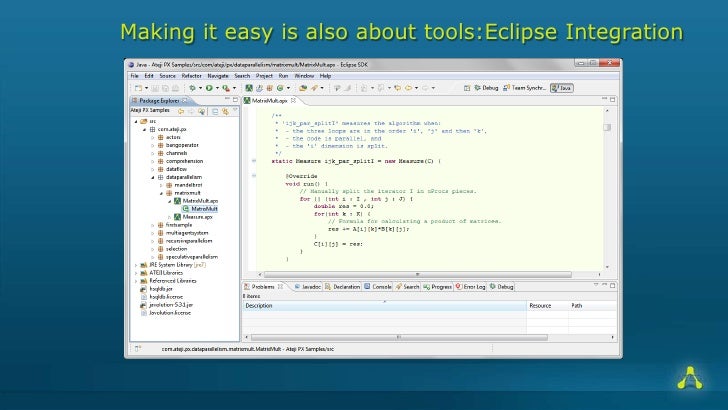Expand the JRE System Library node
Viewport: 728px width, 410px height.
pyautogui.click(x=136, y=265)
